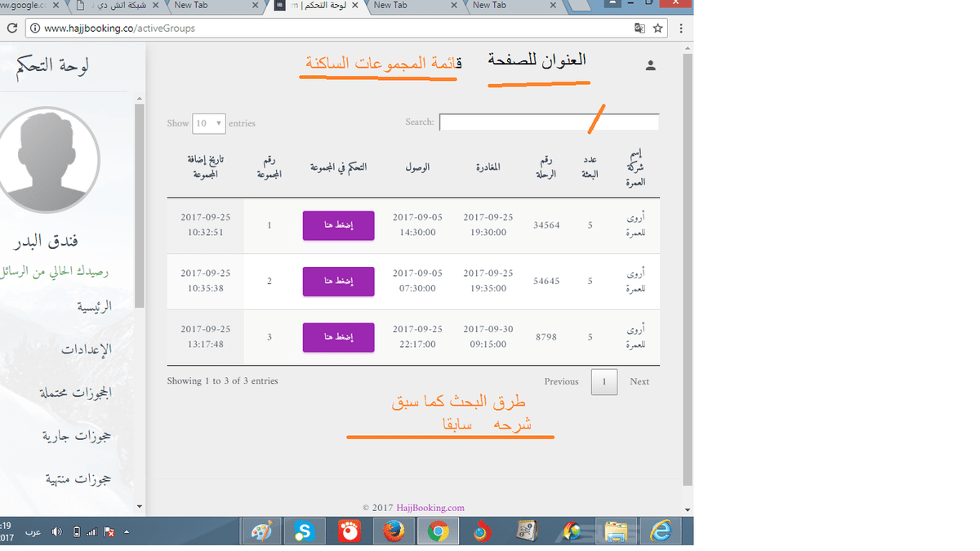
Task: Bookmark the page using the star icon
Action: [x=657, y=27]
